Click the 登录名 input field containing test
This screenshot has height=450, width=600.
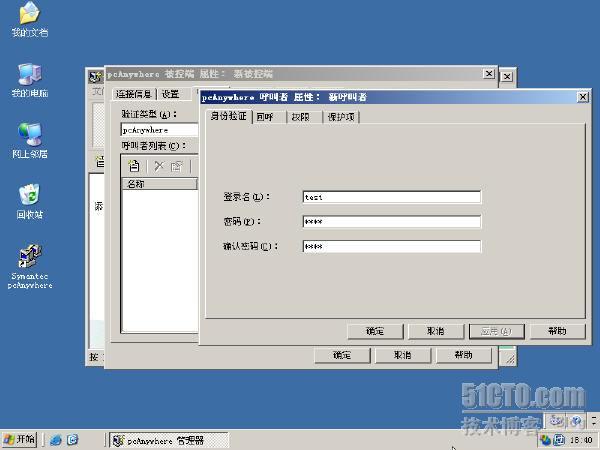(x=391, y=197)
